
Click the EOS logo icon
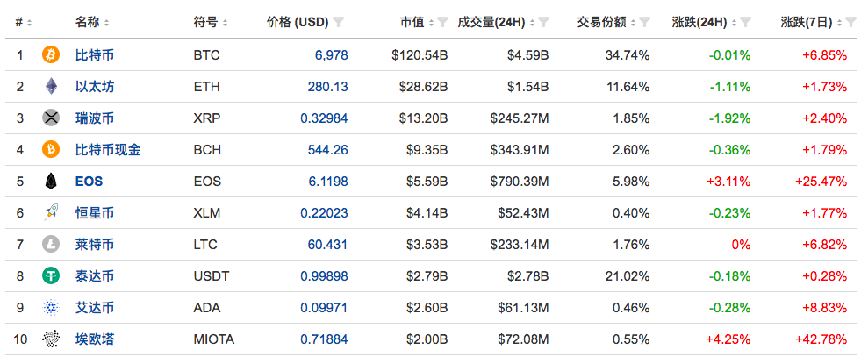pyautogui.click(x=51, y=182)
